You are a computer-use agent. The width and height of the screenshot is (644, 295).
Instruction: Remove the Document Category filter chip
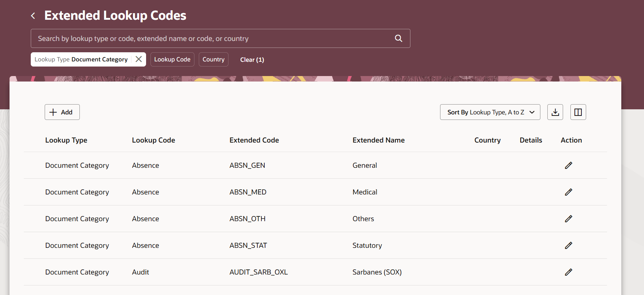click(x=139, y=59)
